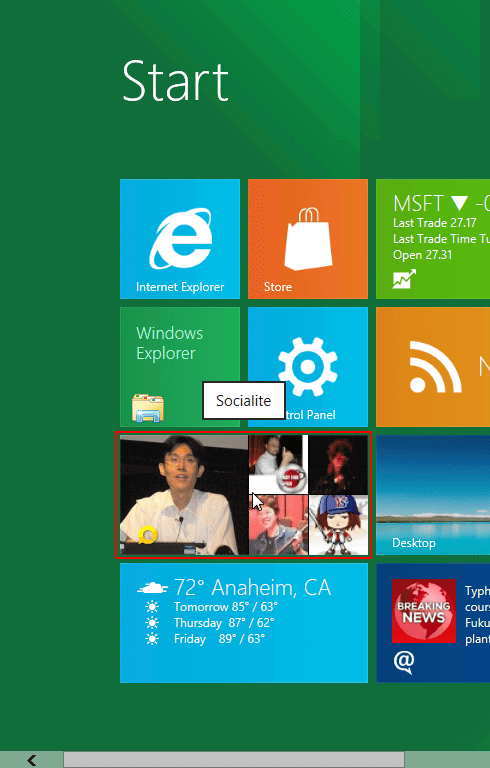Click the Tomorrow 85° / 63° forecast line
The height and width of the screenshot is (768, 490).
pos(225,607)
